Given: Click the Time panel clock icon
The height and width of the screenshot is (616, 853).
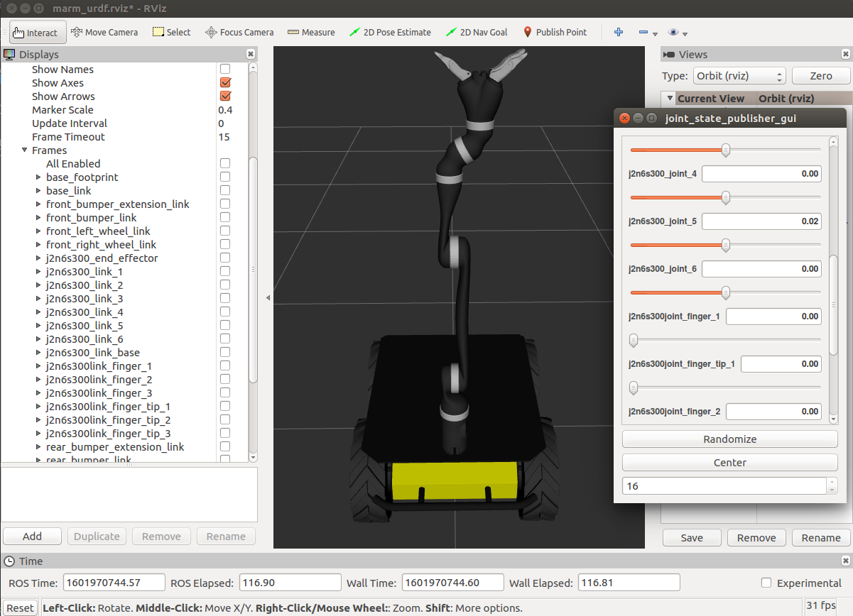Looking at the screenshot, I should click(x=9, y=561).
